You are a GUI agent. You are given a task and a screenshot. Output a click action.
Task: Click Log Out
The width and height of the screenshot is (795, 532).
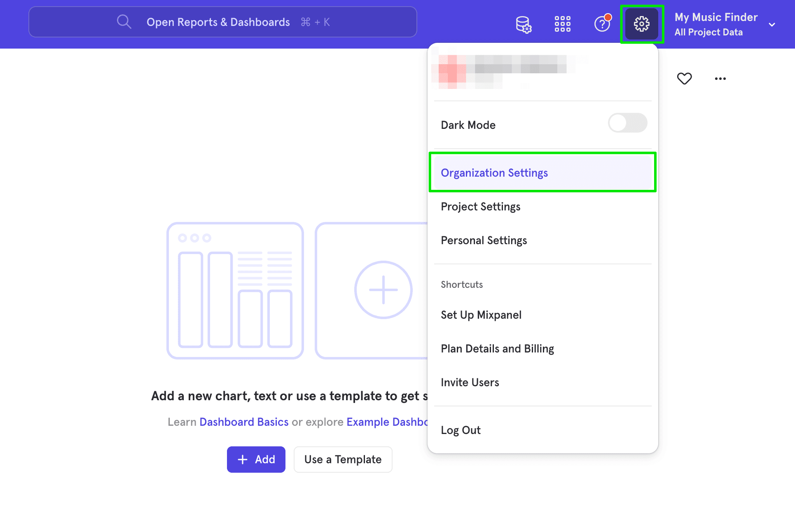pyautogui.click(x=461, y=429)
